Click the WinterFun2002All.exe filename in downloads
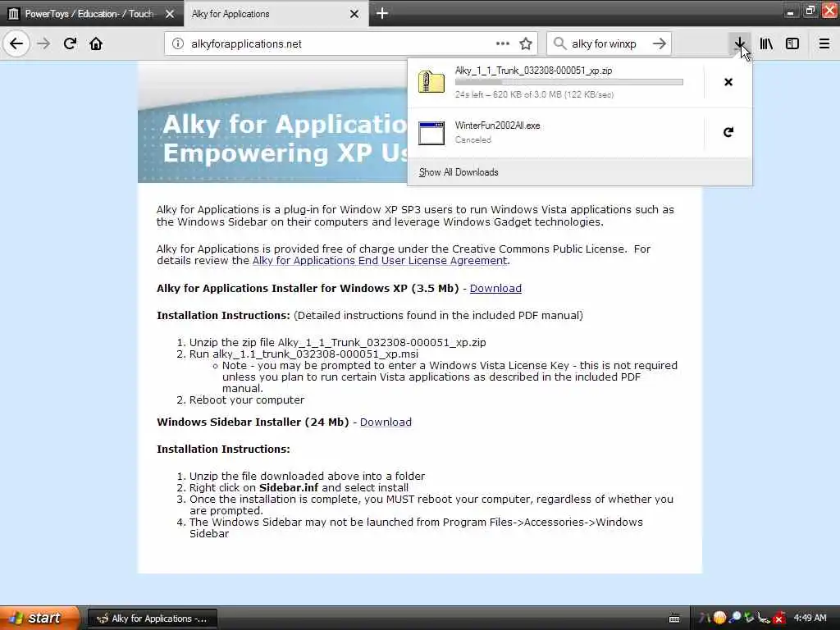Image resolution: width=840 pixels, height=630 pixels. click(498, 126)
